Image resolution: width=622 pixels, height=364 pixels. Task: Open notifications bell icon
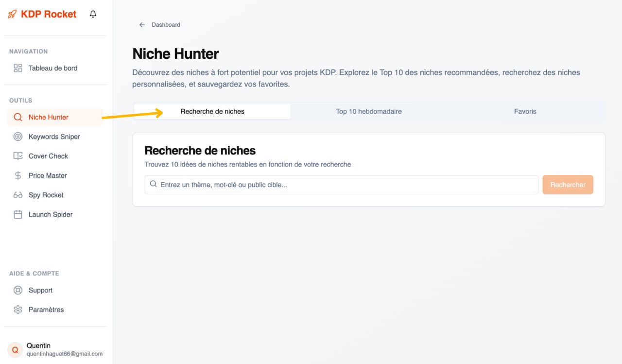tap(93, 14)
